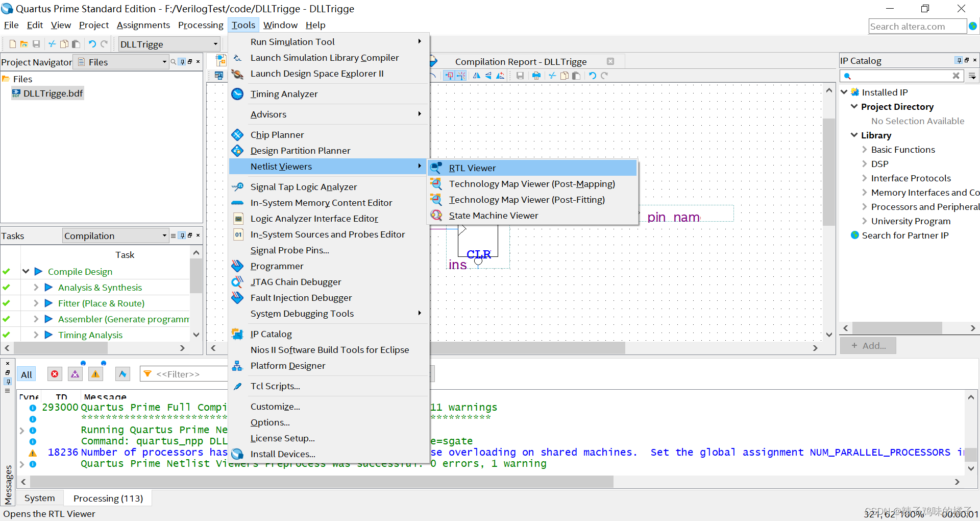The image size is (980, 521).
Task: Switch to Processing (113) messages tab
Action: coord(108,498)
